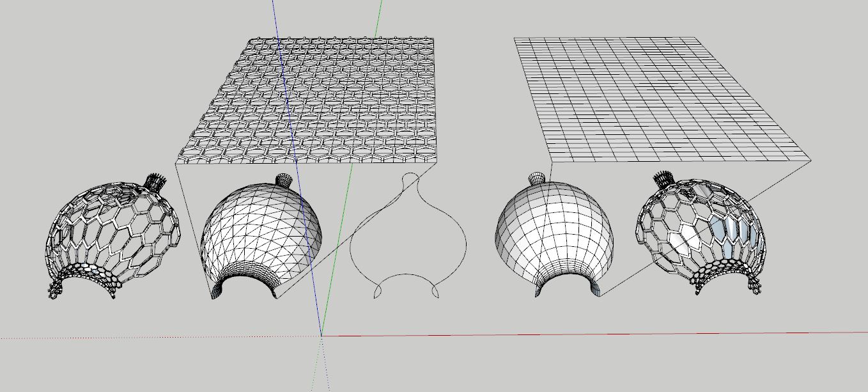Select the leftmost hexagonal wireframe dome

(112, 237)
